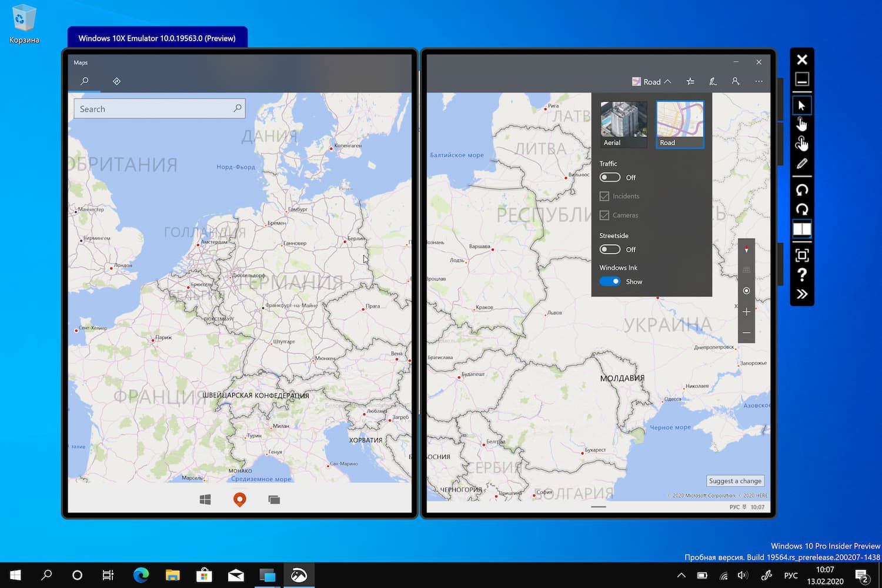Collapse the Road map views dropdown

coord(652,82)
